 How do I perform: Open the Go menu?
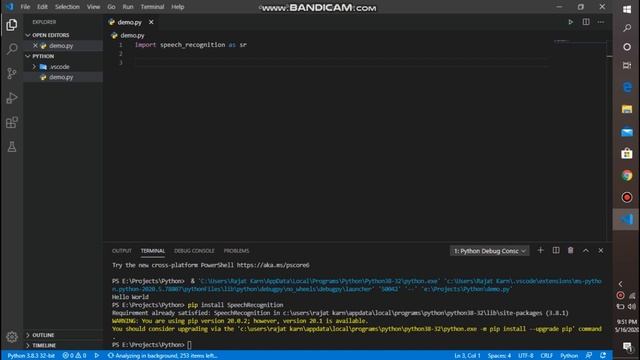(x=111, y=7)
